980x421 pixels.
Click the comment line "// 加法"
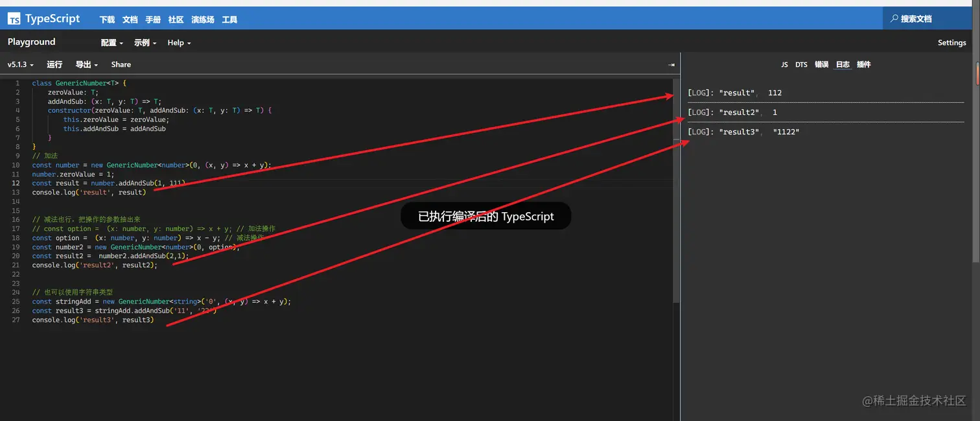(45, 156)
